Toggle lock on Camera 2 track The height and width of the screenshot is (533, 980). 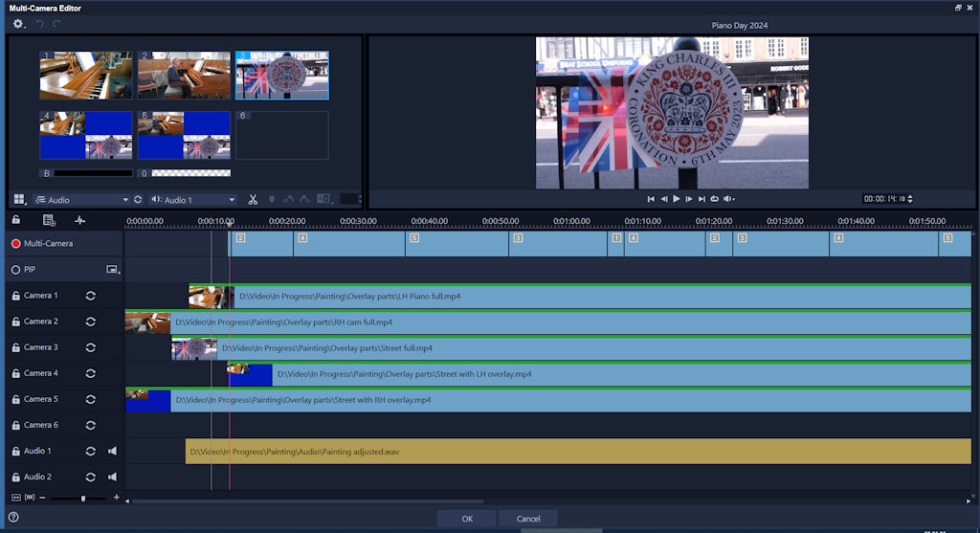(x=16, y=322)
